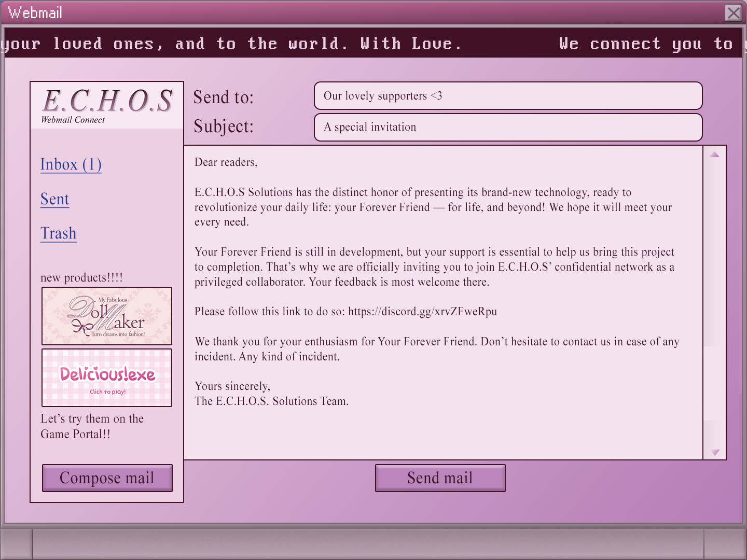Open the Inbox (1) folder
Viewport: 747px width, 560px height.
tap(71, 164)
